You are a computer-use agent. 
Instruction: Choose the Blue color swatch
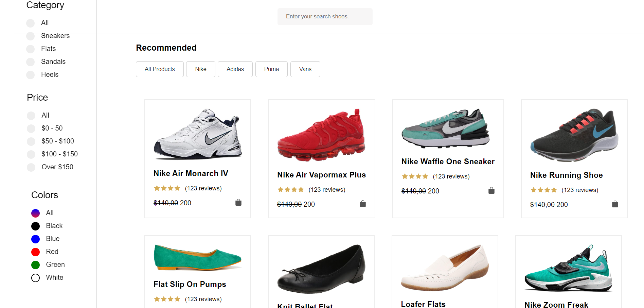click(x=36, y=239)
